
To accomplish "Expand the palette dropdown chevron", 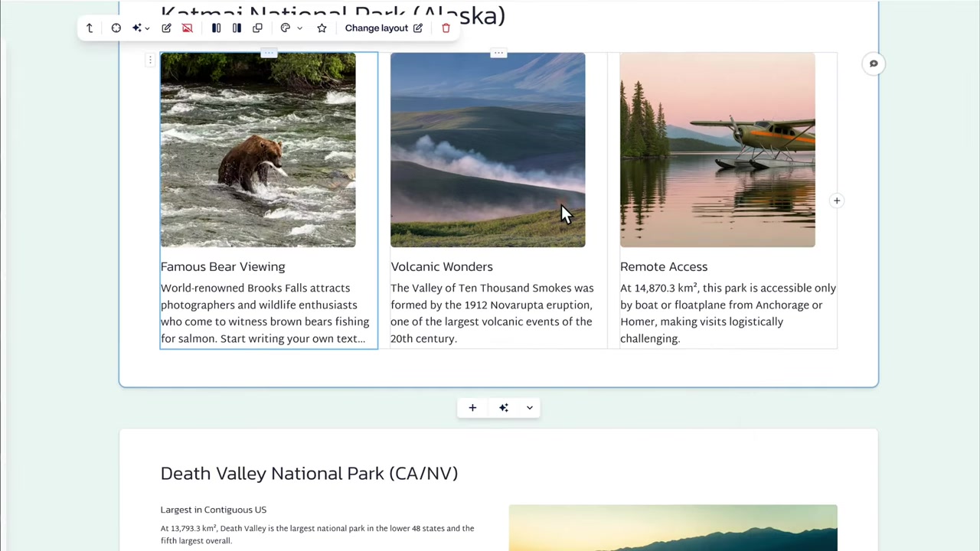I will click(299, 28).
